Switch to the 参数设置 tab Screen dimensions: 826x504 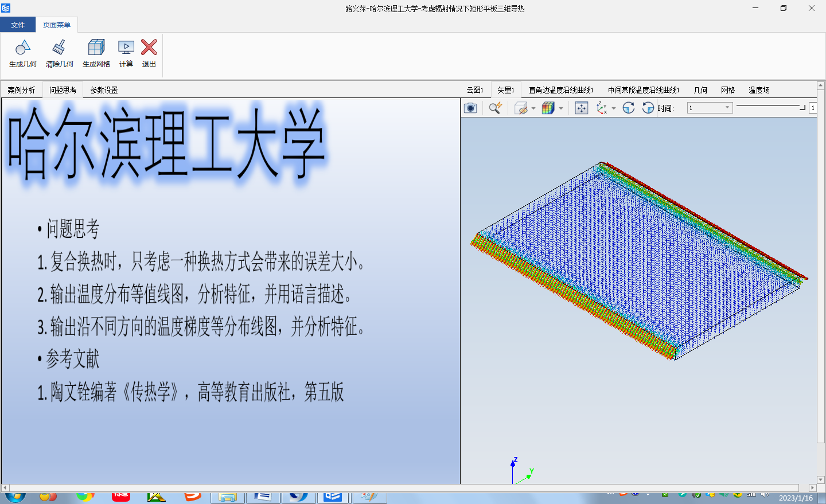104,90
